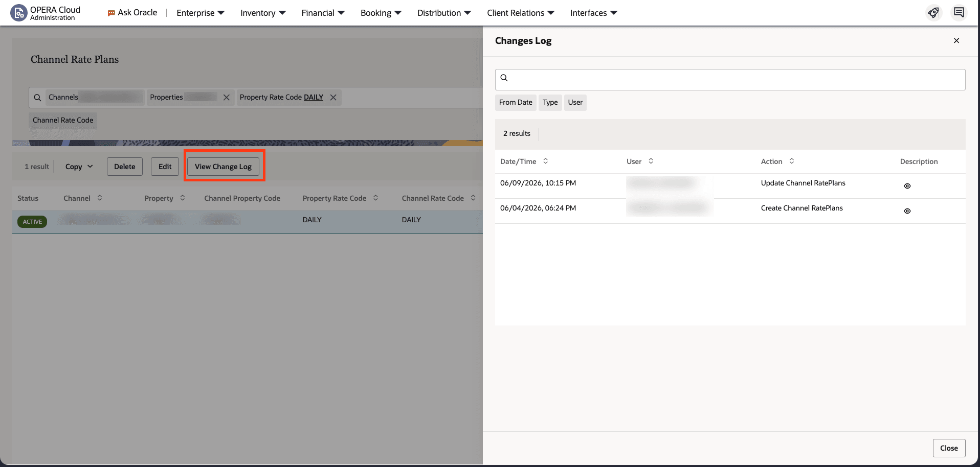Click Update Channel RatePlans action text
Image resolution: width=980 pixels, height=467 pixels.
tap(803, 183)
